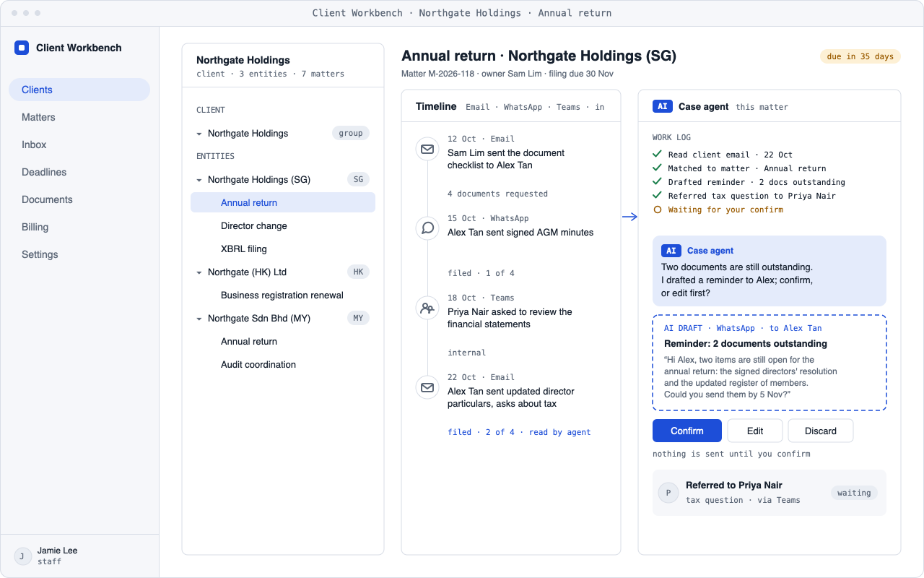The width and height of the screenshot is (924, 578).
Task: Open the XBRL filing matter
Action: [x=283, y=249]
